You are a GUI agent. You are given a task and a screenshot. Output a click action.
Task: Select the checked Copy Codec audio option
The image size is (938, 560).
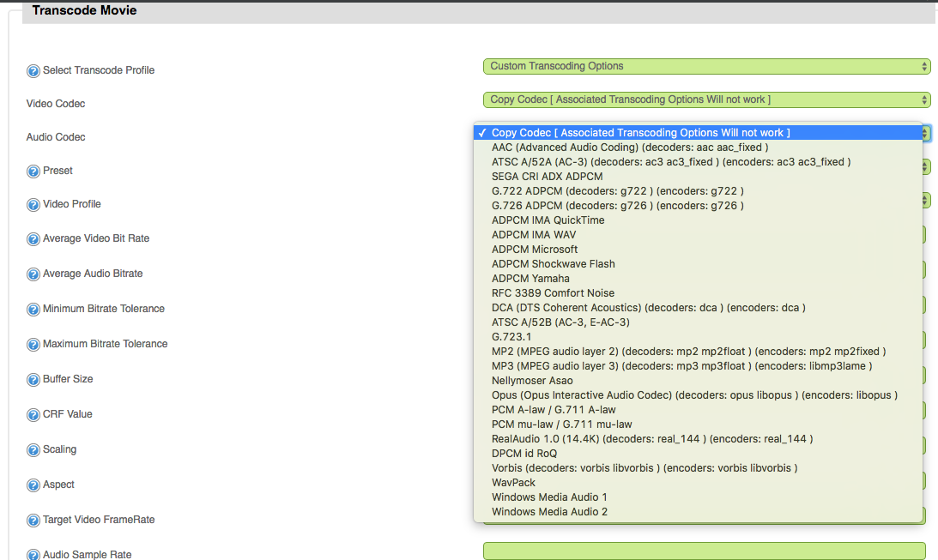coord(698,133)
